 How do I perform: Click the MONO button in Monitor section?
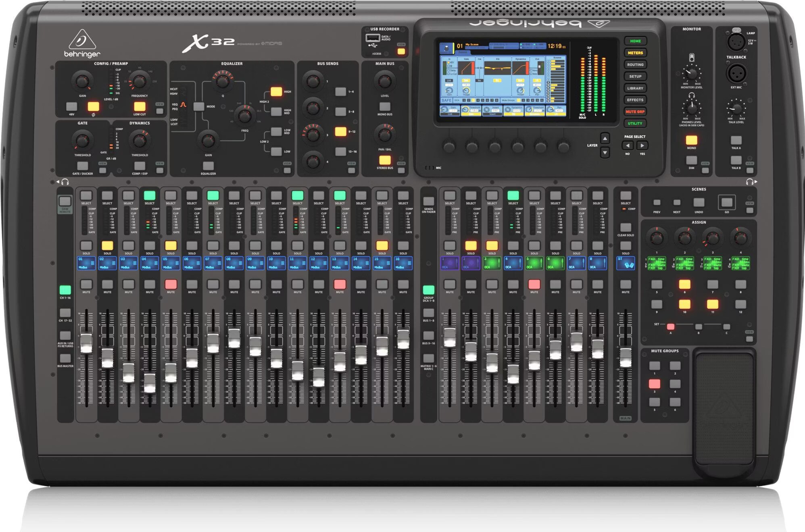(691, 140)
